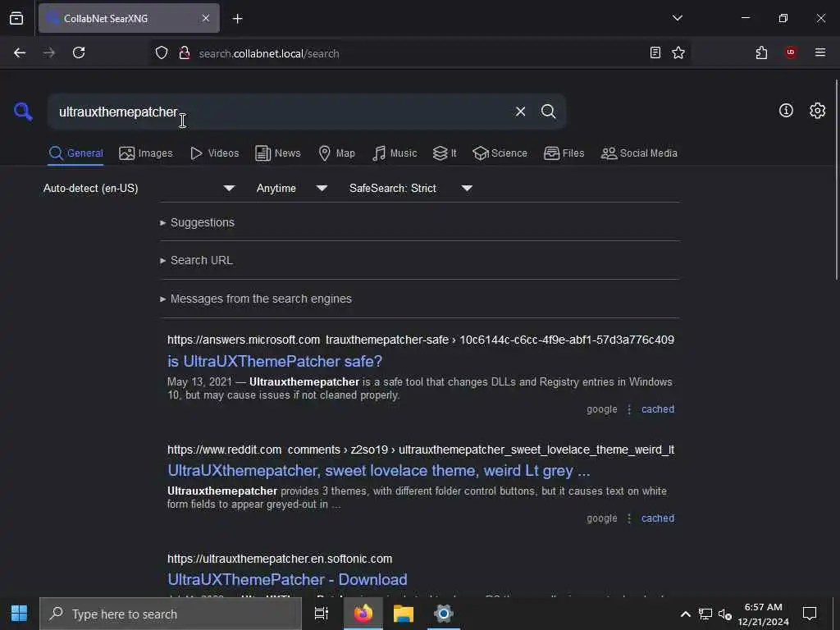The width and height of the screenshot is (840, 630).
Task: Click the page vertical scrollbar
Action: coord(836,180)
